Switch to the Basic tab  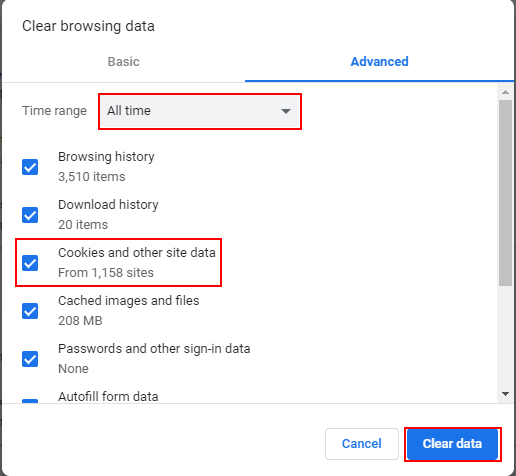click(123, 62)
